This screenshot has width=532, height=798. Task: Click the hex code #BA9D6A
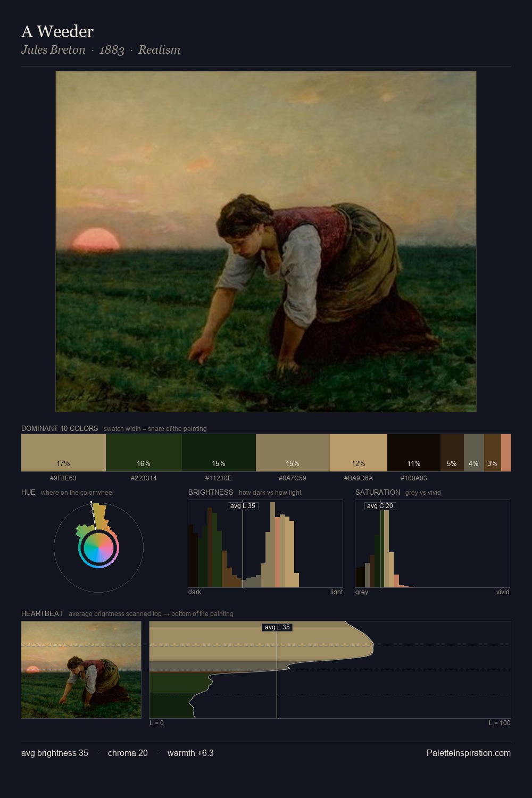(359, 478)
